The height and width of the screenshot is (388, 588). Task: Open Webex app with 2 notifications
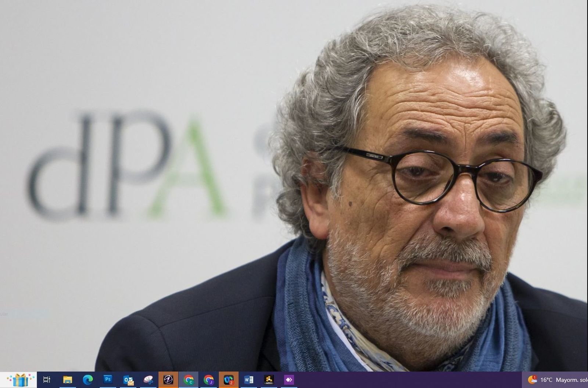[229, 380]
